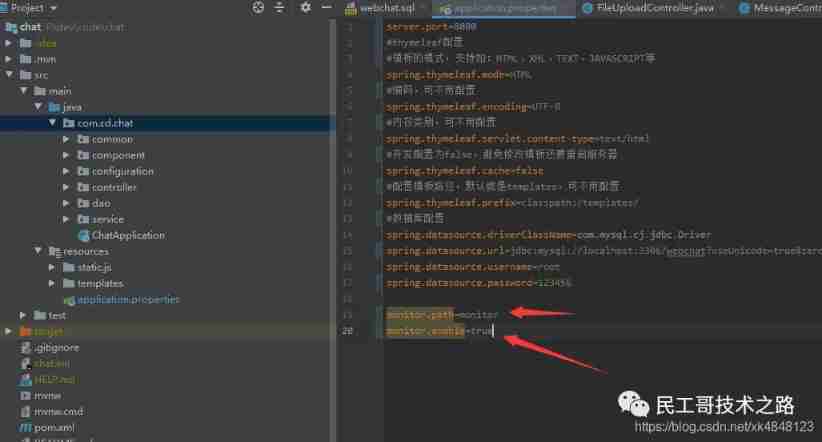Click the dao package folder icon
This screenshot has height=442, width=822.
point(83,203)
